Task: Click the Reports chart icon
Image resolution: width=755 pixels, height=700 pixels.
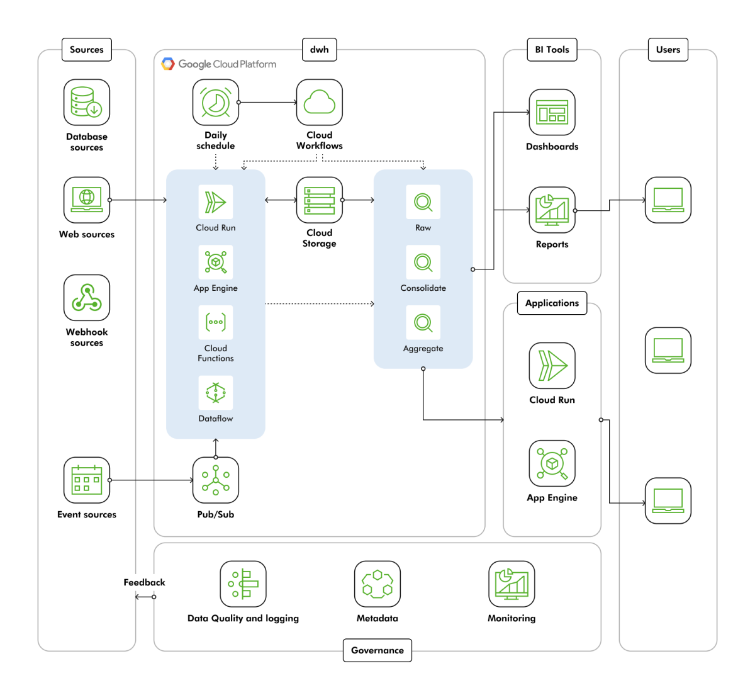Action: (x=552, y=210)
